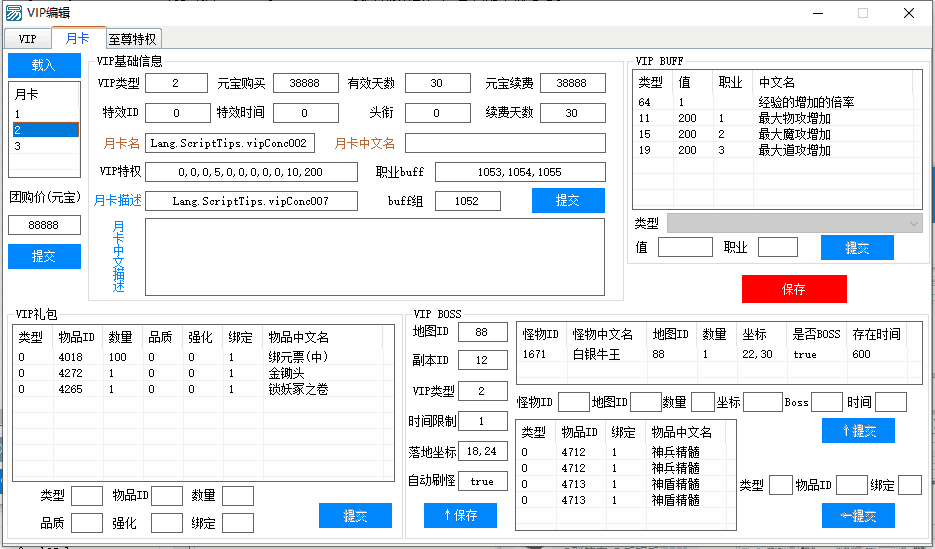Click the 载入 load button
The height and width of the screenshot is (549, 935).
coord(43,65)
